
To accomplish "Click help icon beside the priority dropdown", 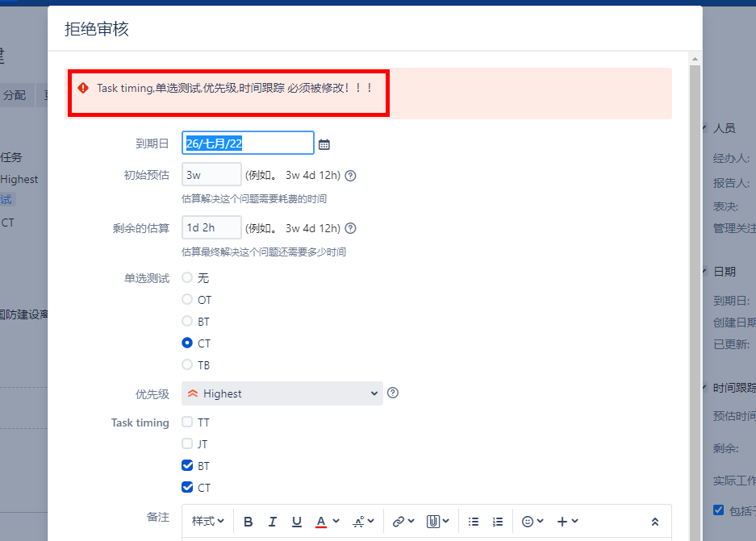I will [393, 393].
